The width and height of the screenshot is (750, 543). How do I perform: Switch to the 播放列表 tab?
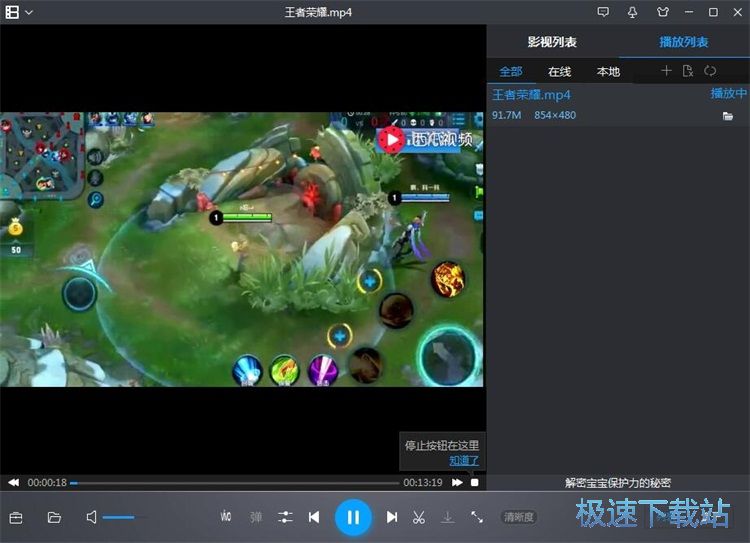tap(684, 42)
